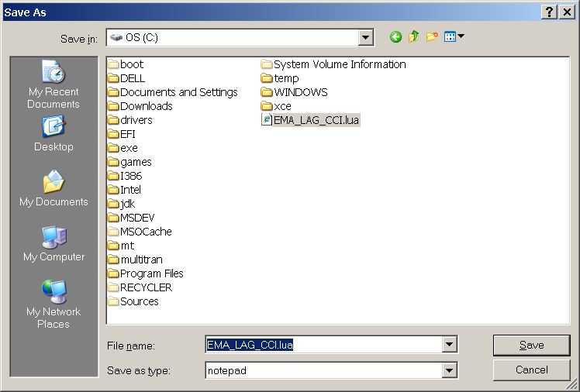The image size is (580, 392).
Task: Click the File name text field
Action: point(323,345)
